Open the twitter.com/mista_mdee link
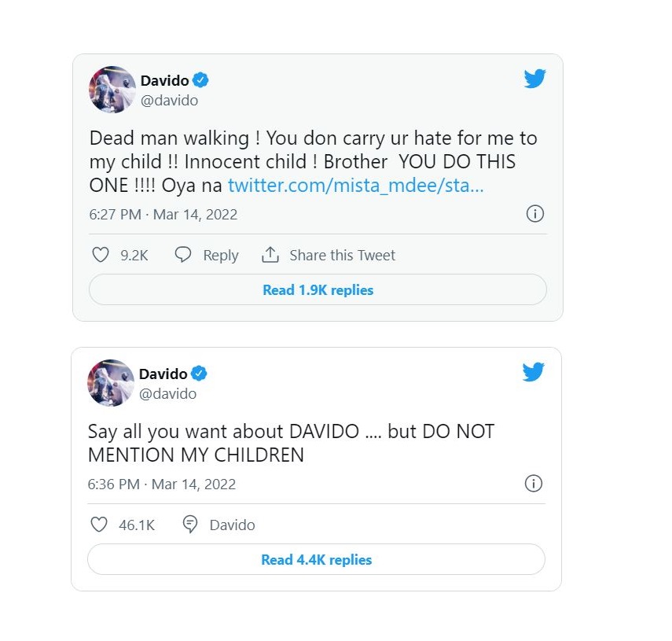 click(356, 186)
